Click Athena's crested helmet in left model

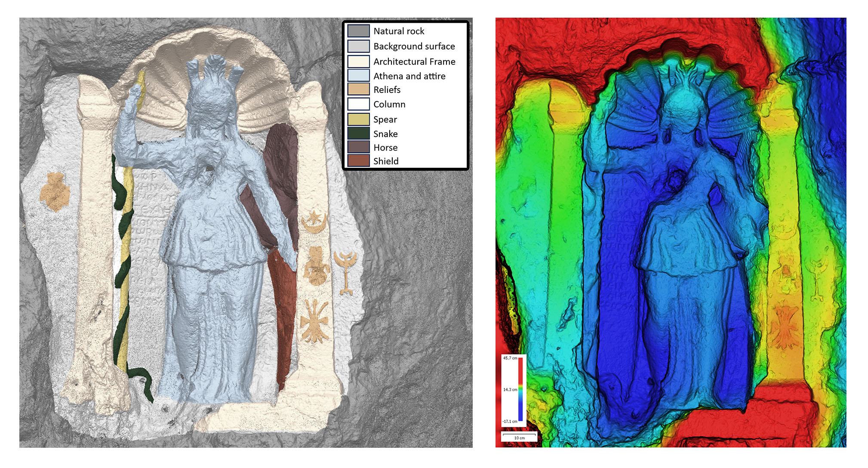[213, 84]
